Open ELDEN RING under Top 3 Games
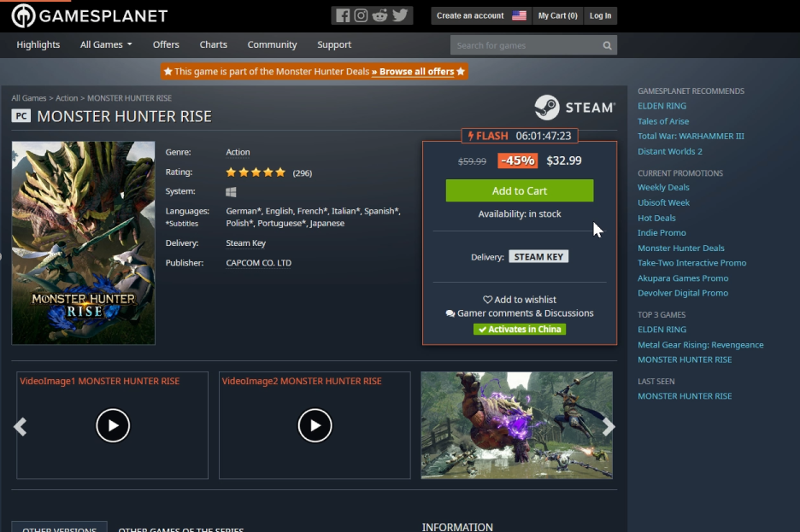Screen dimensions: 800x532 pyautogui.click(x=662, y=330)
